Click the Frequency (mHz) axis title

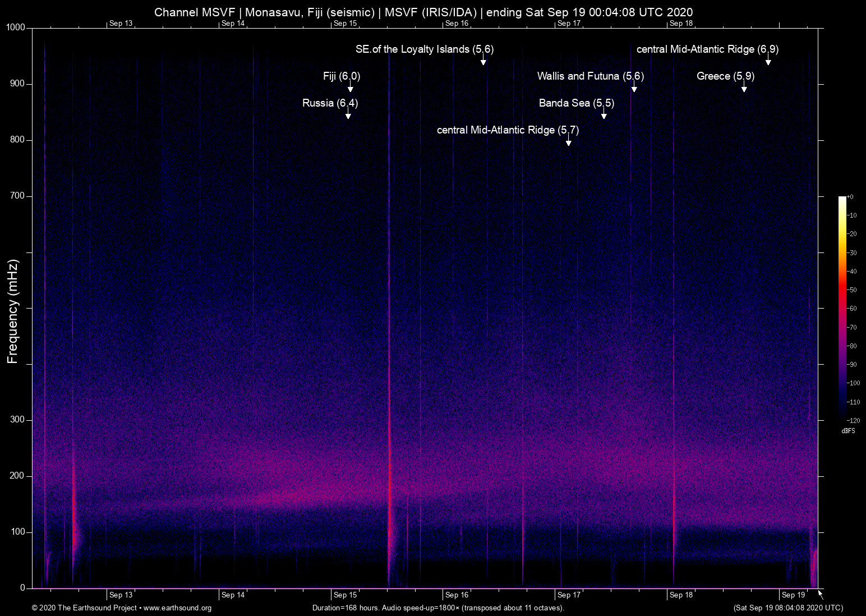tap(13, 311)
